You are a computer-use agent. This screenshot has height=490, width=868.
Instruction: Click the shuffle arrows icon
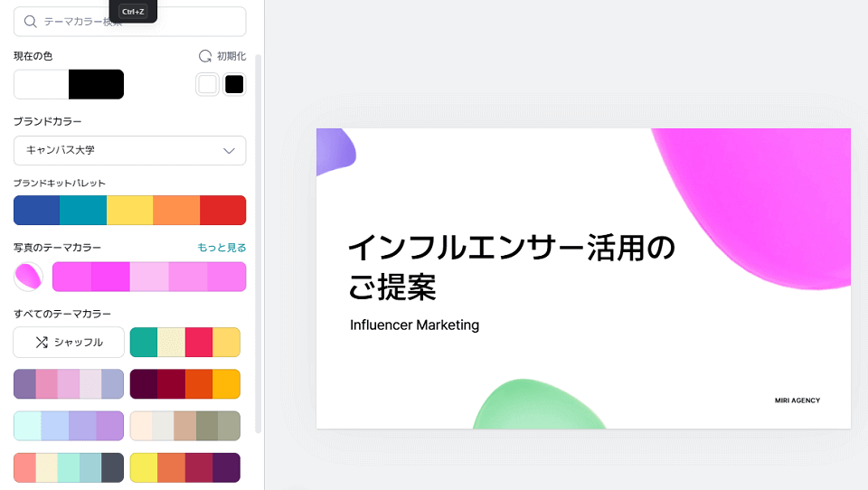point(42,343)
